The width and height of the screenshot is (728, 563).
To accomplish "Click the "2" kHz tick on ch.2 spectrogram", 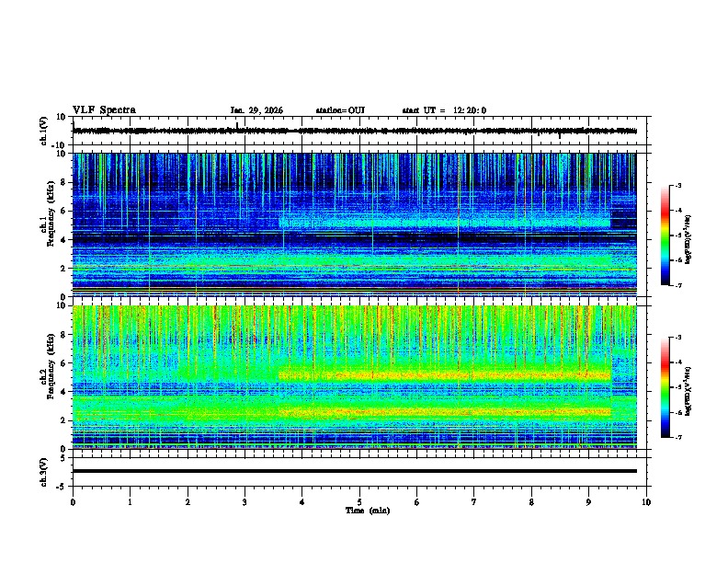I will 65,420.
